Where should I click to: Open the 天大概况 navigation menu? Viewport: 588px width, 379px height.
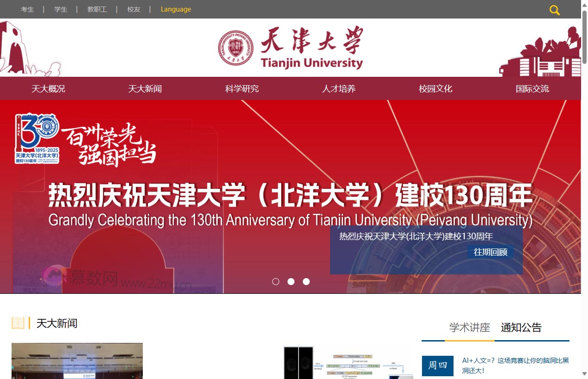pos(48,88)
